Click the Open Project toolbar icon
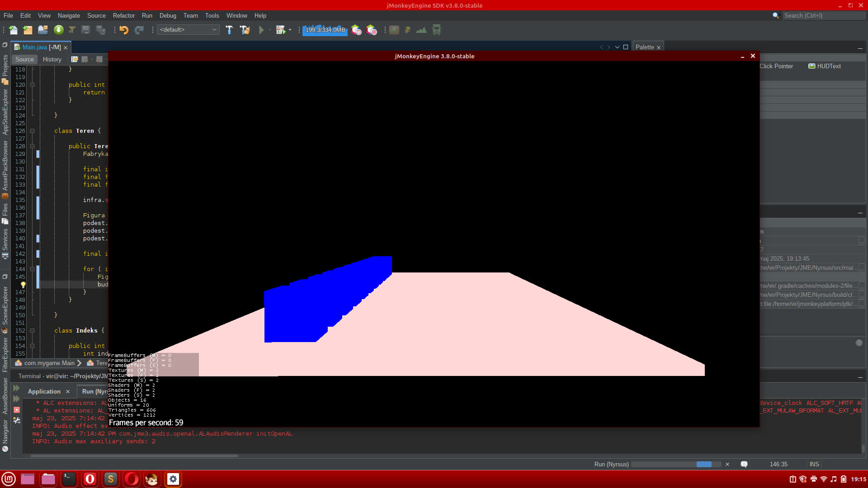Viewport: 868px width, 488px height. 43,30
